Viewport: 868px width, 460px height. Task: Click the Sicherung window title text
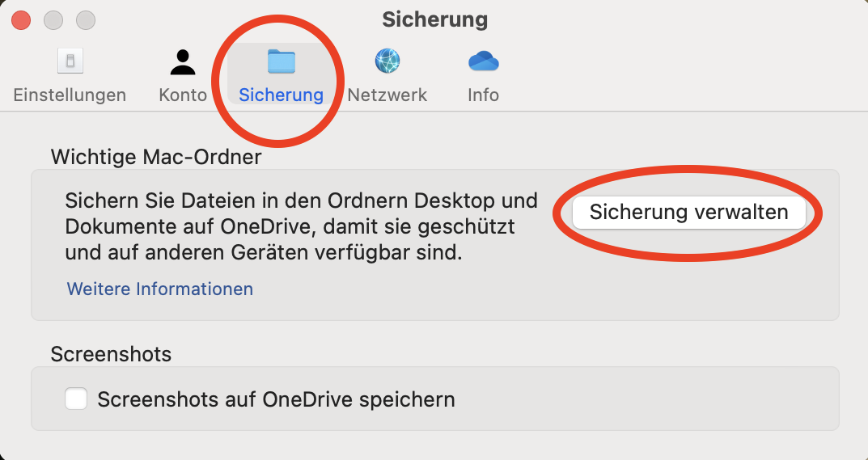[434, 19]
